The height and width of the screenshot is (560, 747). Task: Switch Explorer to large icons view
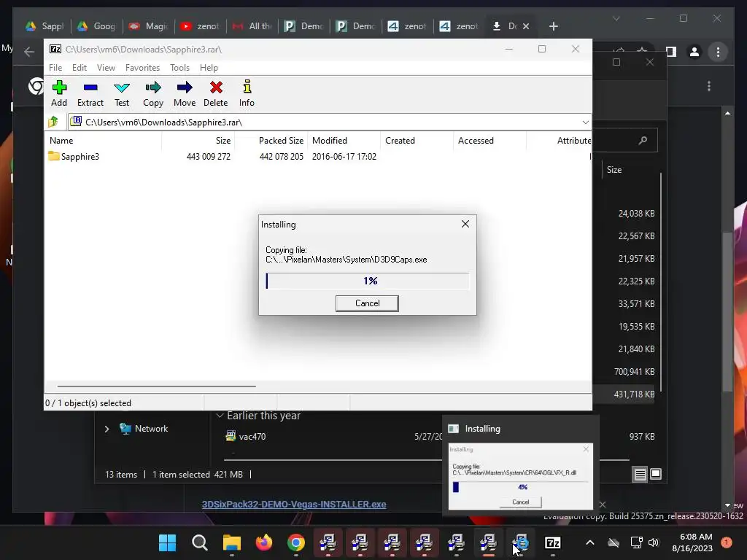pos(656,474)
